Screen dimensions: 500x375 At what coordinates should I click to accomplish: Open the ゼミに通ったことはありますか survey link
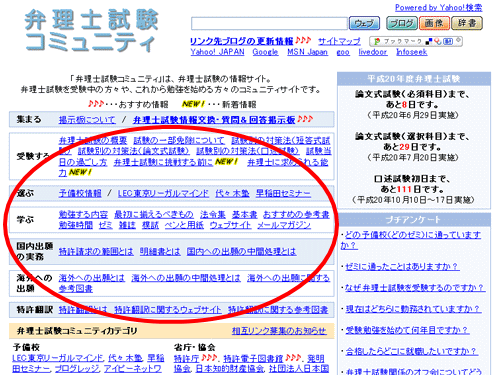[402, 267]
